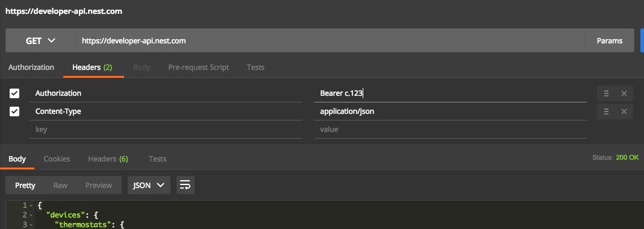Delete the Authorization header row

click(x=624, y=93)
